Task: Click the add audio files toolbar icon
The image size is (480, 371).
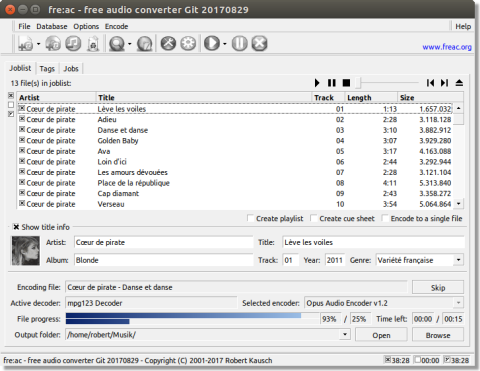Action: coord(26,44)
